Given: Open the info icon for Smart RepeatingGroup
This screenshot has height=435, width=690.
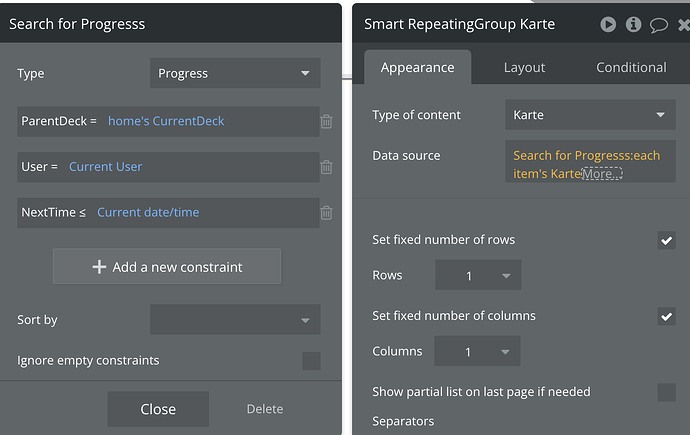Looking at the screenshot, I should pyautogui.click(x=633, y=24).
